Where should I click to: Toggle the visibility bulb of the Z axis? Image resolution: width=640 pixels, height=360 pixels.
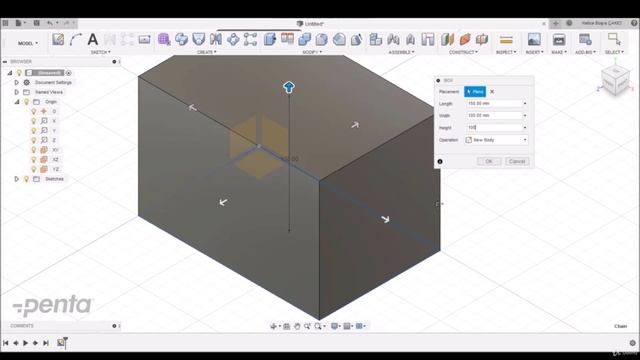[x=34, y=140]
